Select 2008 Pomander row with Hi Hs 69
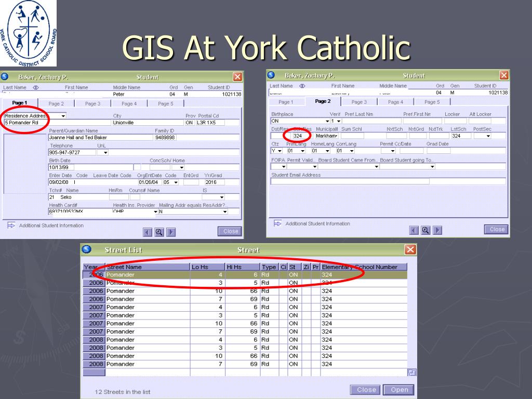Viewport: 532px width, 399px height. pyautogui.click(x=245, y=364)
